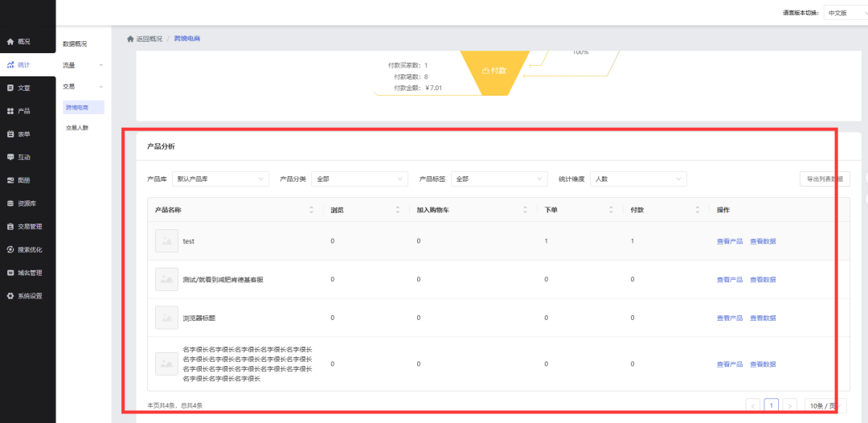This screenshot has width=868, height=423.
Task: Sort by 付款 column sort arrows
Action: tap(697, 210)
